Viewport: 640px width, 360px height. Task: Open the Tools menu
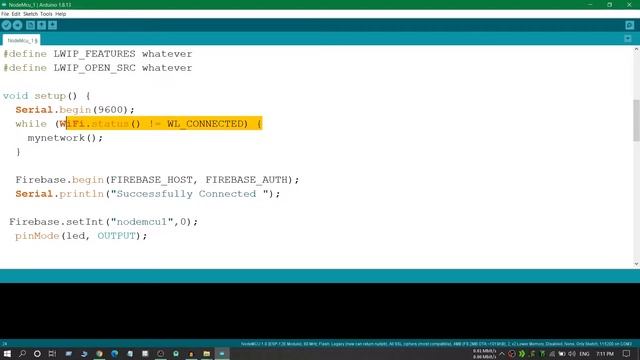pos(46,14)
